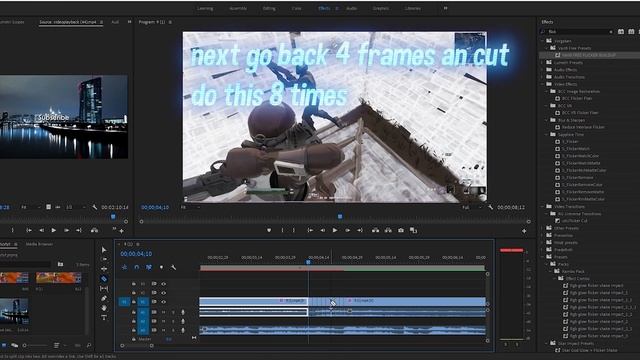Viewport: 640px width, 360px height.
Task: Collapse the Video Effects folder
Action: pos(543,84)
